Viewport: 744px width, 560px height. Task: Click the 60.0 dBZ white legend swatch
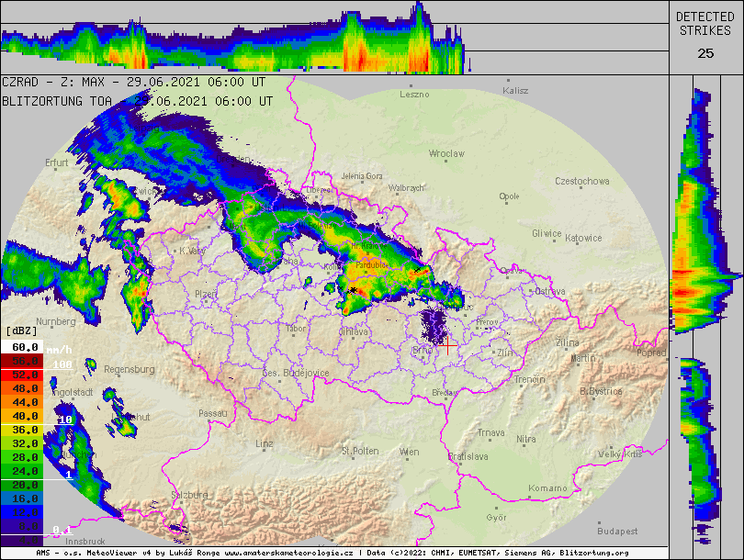(22, 347)
